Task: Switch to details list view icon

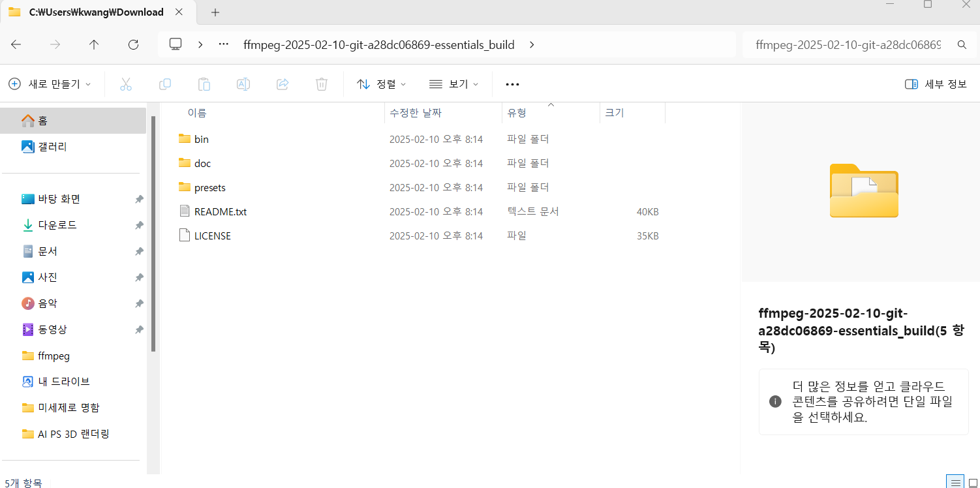Action: [956, 483]
